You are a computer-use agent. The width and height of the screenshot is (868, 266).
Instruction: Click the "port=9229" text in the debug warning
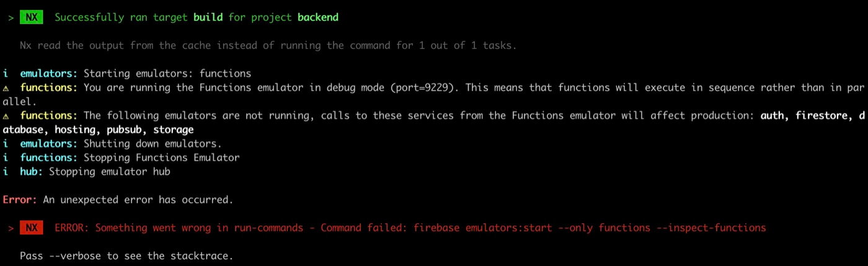(421, 88)
